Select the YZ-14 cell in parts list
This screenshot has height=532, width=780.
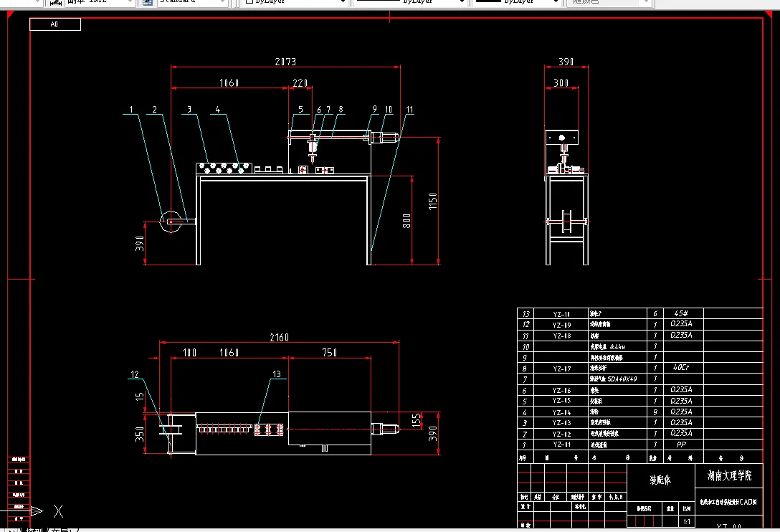561,412
